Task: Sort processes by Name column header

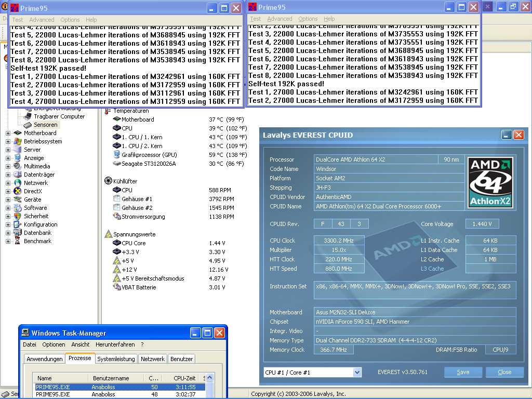Action: coord(60,378)
